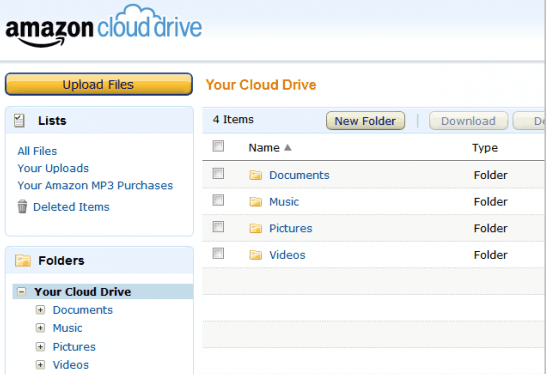Open the All Files list
The width and height of the screenshot is (546, 374).
pos(37,151)
